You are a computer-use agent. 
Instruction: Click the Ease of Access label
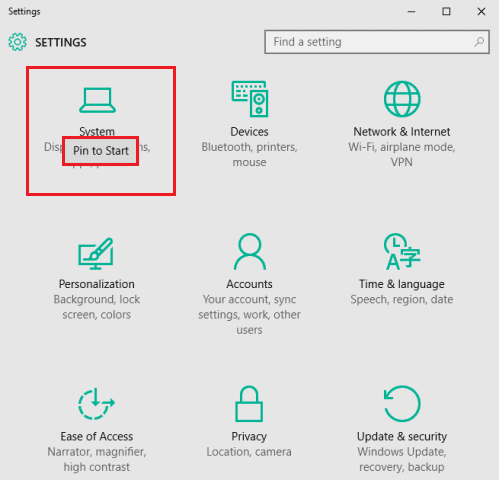point(97,436)
